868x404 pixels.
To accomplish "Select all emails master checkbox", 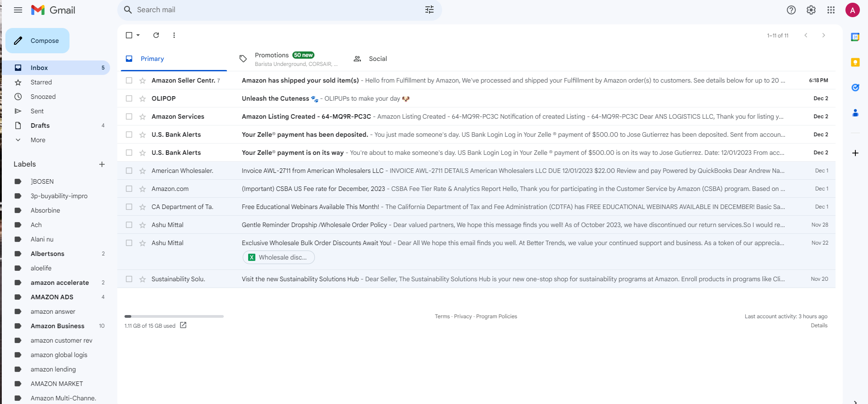I will [x=129, y=35].
